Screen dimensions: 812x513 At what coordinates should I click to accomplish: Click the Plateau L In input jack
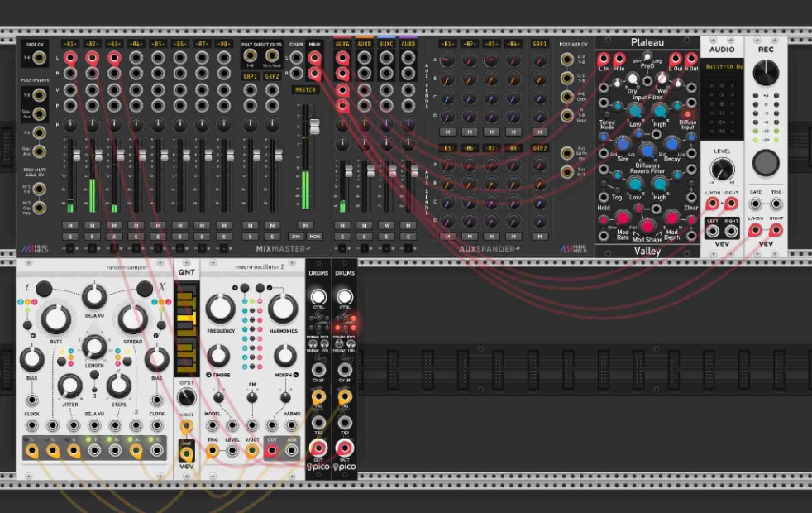(x=604, y=59)
